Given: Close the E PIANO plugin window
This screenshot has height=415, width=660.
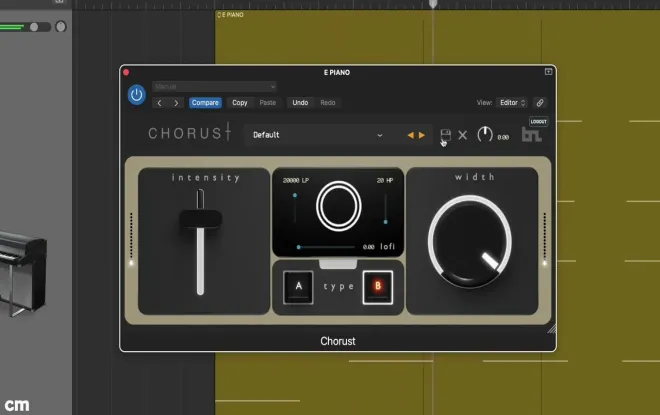Looking at the screenshot, I should click(x=126, y=72).
